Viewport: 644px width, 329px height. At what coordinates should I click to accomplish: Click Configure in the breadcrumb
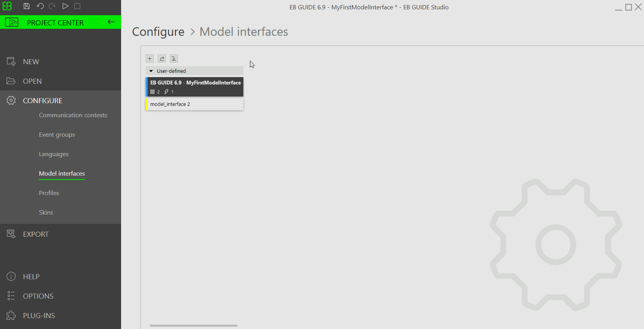pyautogui.click(x=158, y=32)
